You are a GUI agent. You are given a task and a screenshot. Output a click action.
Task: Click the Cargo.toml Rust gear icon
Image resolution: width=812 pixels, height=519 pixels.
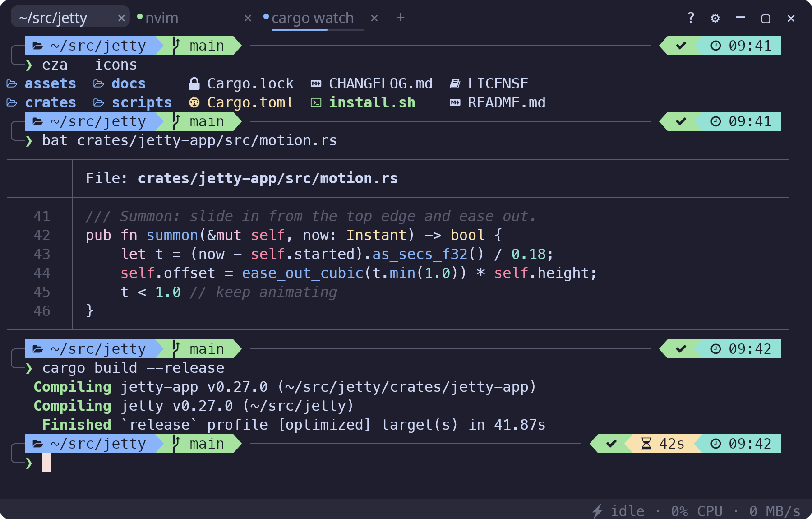pos(194,102)
